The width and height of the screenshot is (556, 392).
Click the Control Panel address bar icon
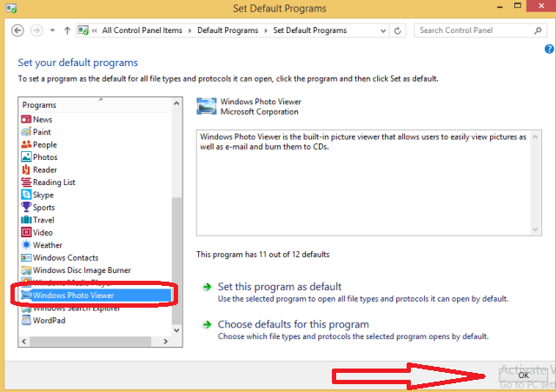83,30
